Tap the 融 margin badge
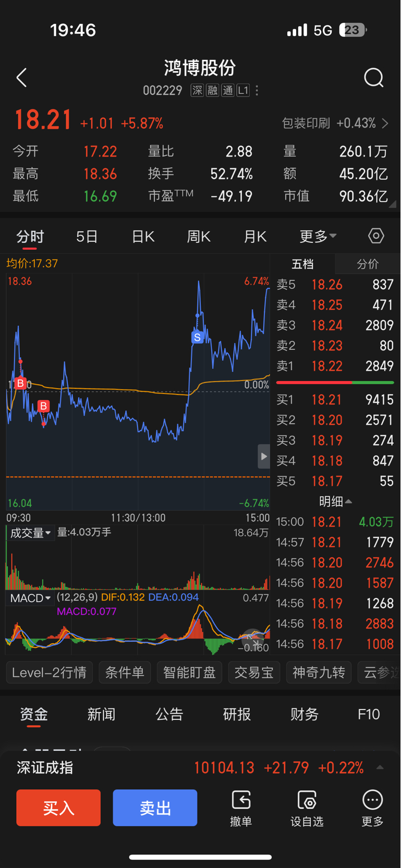The height and width of the screenshot is (868, 401). [x=212, y=91]
